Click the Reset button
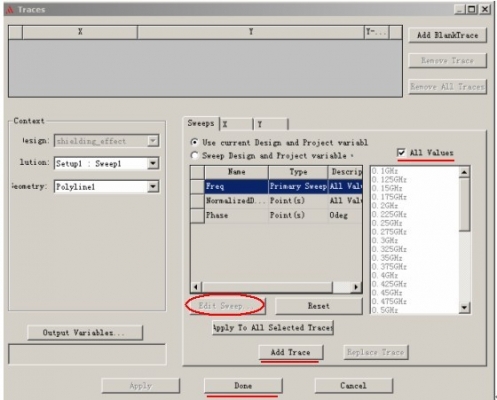The image size is (497, 400). (319, 306)
